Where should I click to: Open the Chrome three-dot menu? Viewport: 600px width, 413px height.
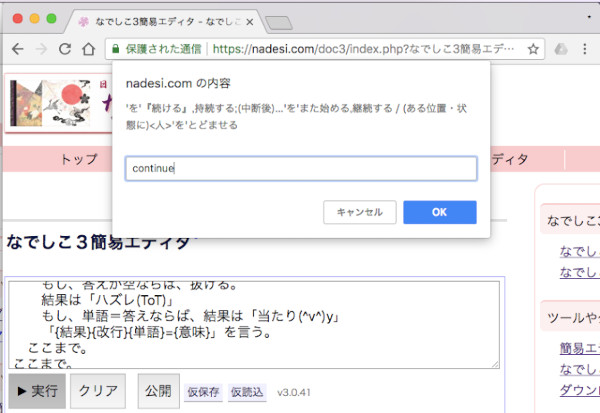click(584, 49)
